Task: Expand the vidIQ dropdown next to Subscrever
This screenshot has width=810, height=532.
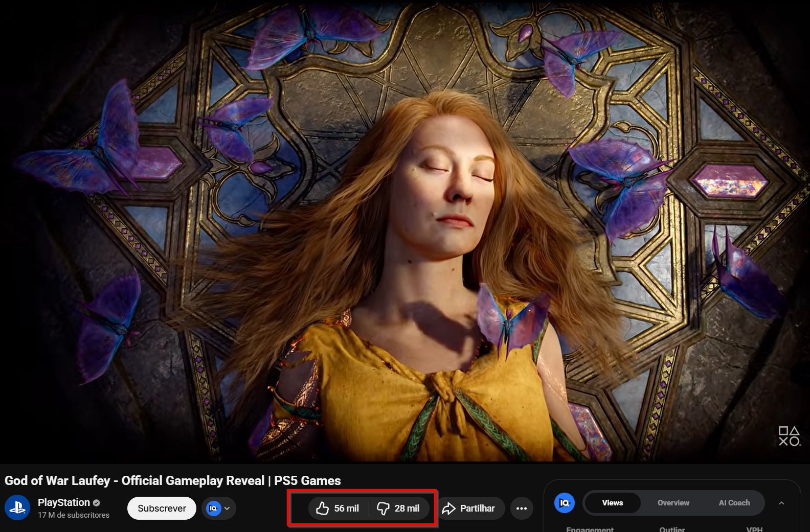Action: coord(219,508)
